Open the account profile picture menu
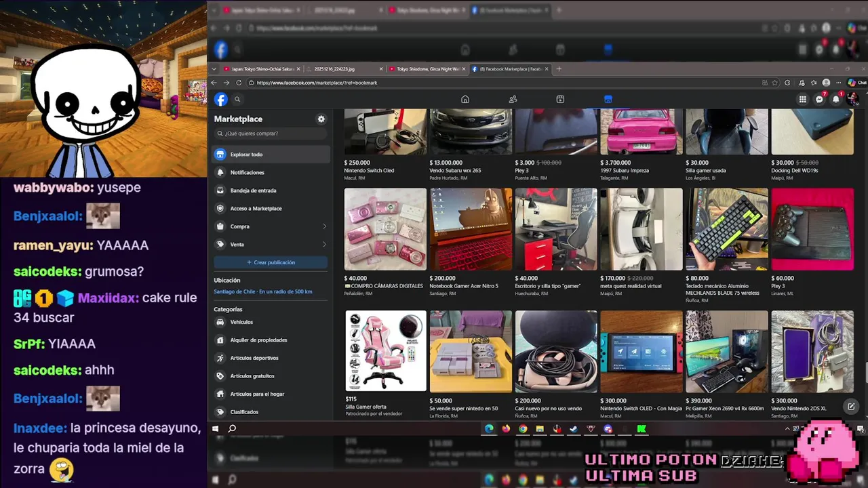 pyautogui.click(x=852, y=100)
